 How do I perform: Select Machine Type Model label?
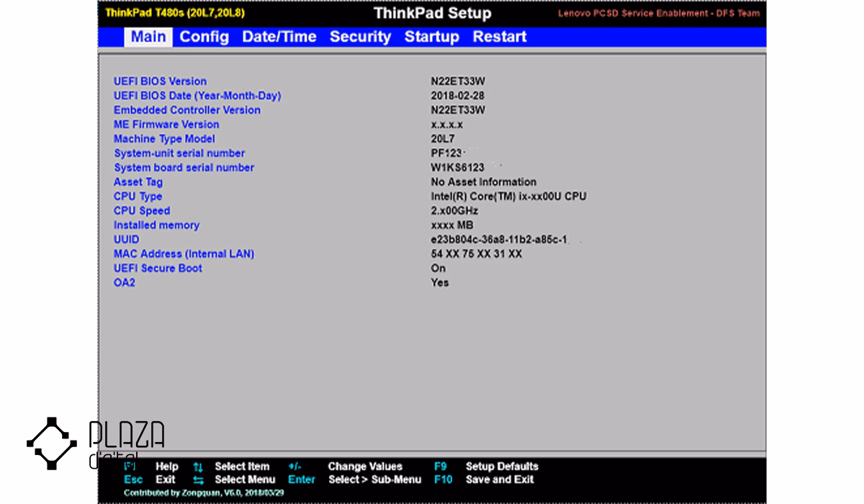click(x=164, y=139)
